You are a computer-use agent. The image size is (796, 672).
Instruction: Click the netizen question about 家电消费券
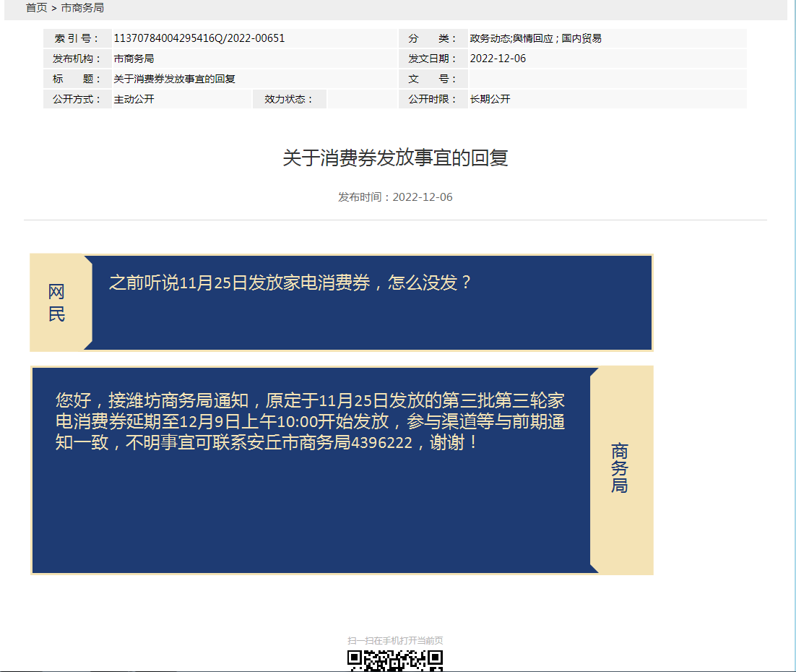(290, 283)
